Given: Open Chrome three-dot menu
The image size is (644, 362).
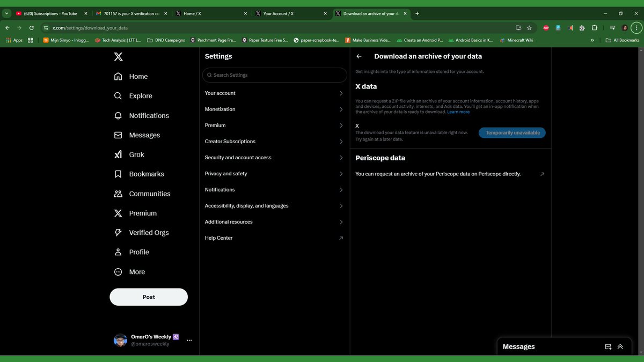Looking at the screenshot, I should pyautogui.click(x=636, y=27).
